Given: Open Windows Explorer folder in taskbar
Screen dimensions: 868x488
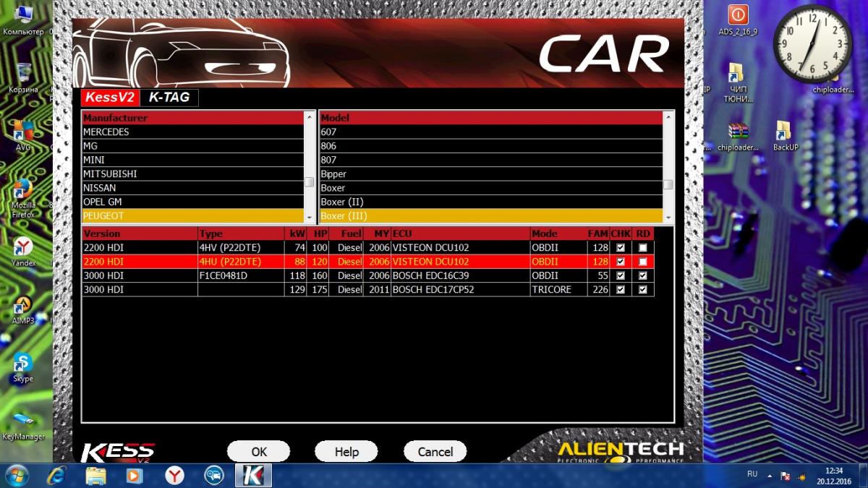Looking at the screenshot, I should [x=96, y=475].
